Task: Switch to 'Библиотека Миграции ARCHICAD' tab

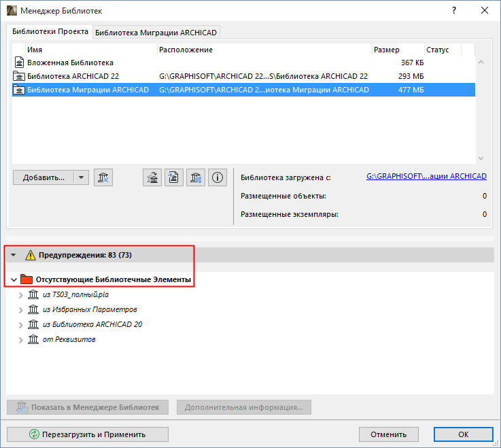Action: (156, 33)
